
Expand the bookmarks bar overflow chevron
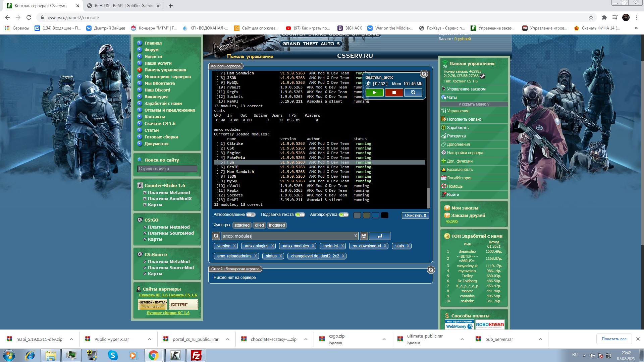[636, 28]
